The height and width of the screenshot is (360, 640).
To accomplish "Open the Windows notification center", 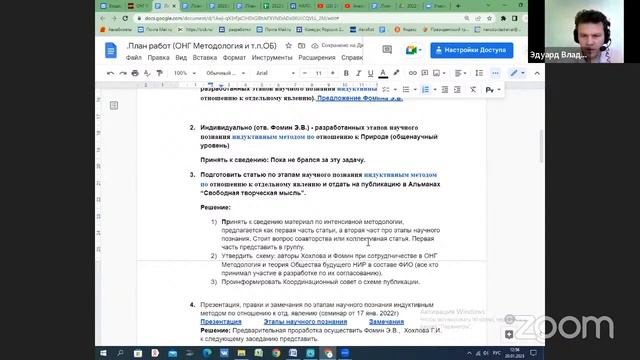I will [533, 353].
